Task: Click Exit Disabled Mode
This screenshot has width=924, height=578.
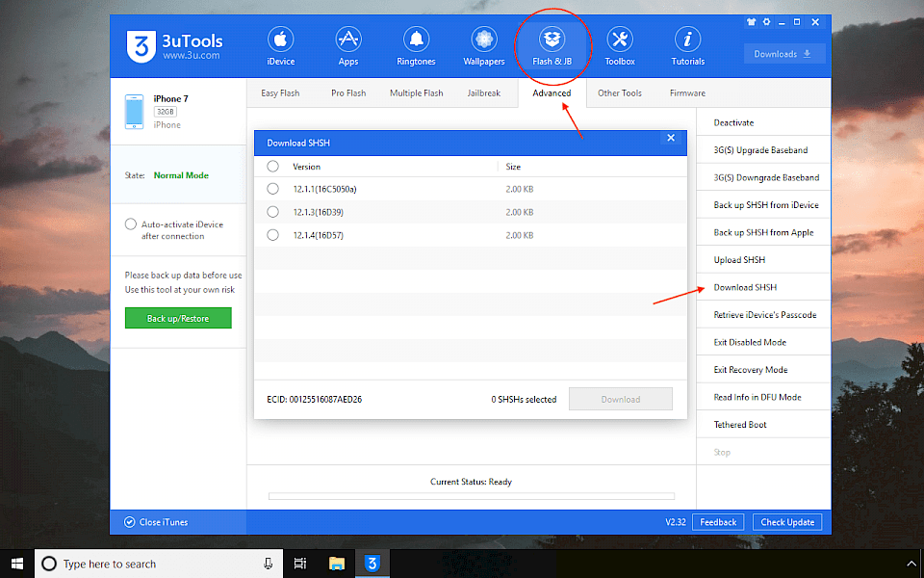Action: 763,342
